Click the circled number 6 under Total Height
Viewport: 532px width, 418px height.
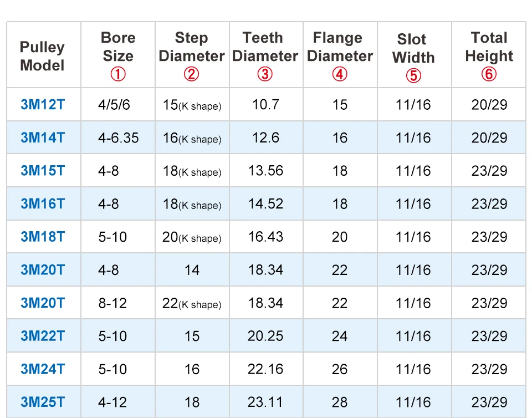pos(489,74)
